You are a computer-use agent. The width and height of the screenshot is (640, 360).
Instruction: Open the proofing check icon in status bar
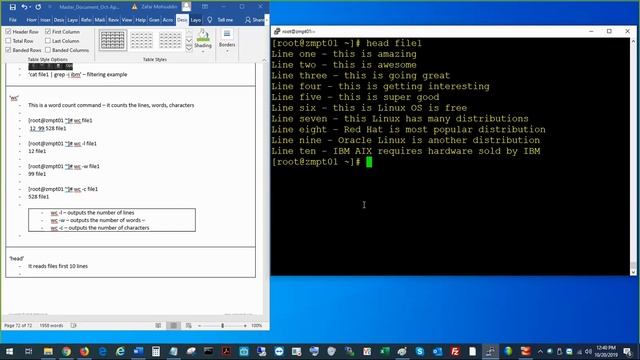click(73, 326)
